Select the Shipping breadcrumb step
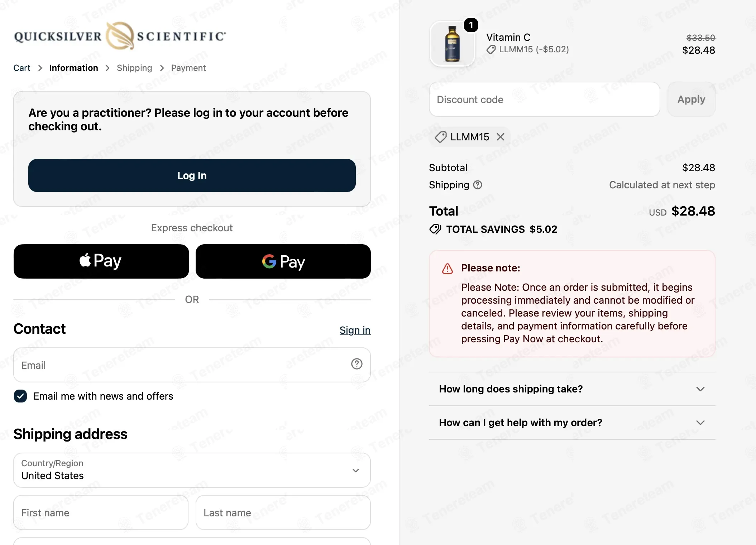Image resolution: width=756 pixels, height=545 pixels. 134,68
